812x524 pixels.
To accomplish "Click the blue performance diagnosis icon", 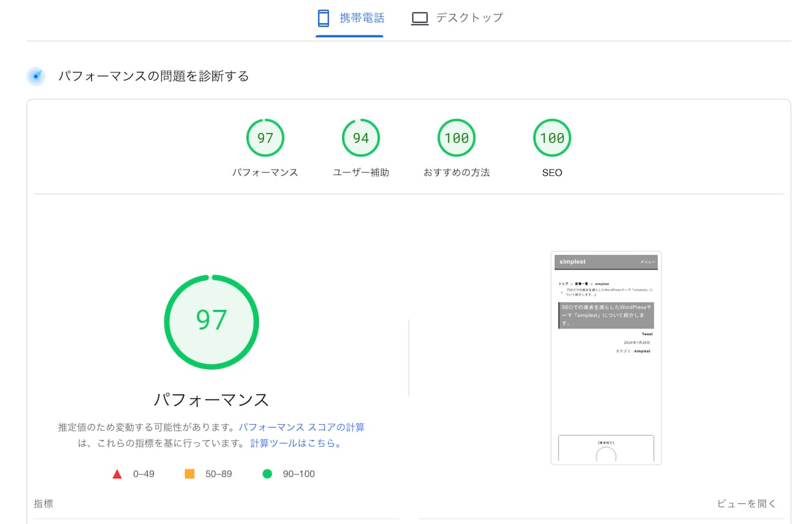I will (x=36, y=76).
